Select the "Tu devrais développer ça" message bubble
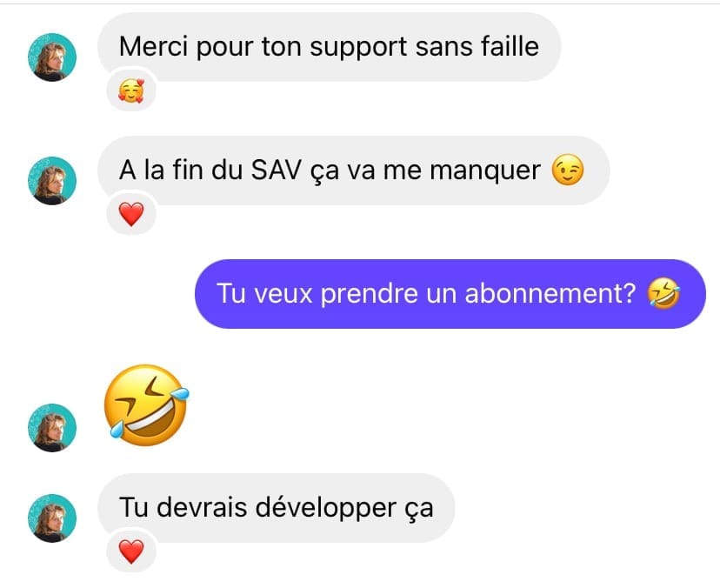Viewport: 720px width, 588px height. point(276,508)
